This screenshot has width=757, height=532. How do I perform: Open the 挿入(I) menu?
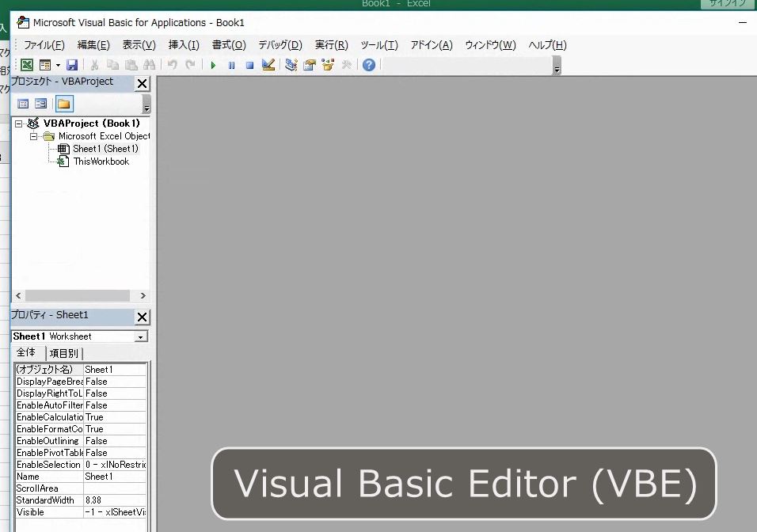tap(184, 45)
